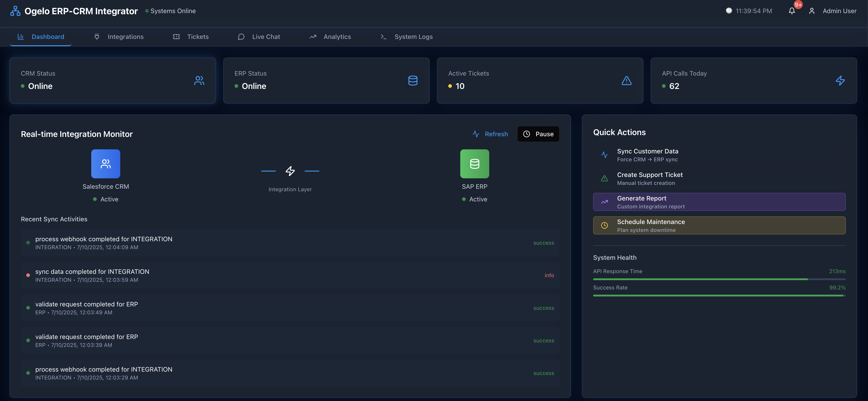The width and height of the screenshot is (868, 401).
Task: Open the Integrations tab
Action: (x=119, y=37)
